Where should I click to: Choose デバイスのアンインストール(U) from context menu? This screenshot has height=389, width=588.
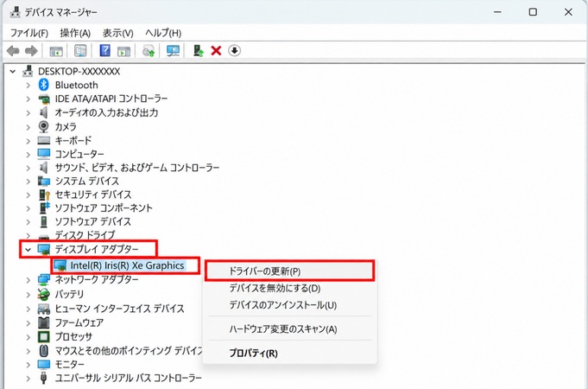click(289, 305)
